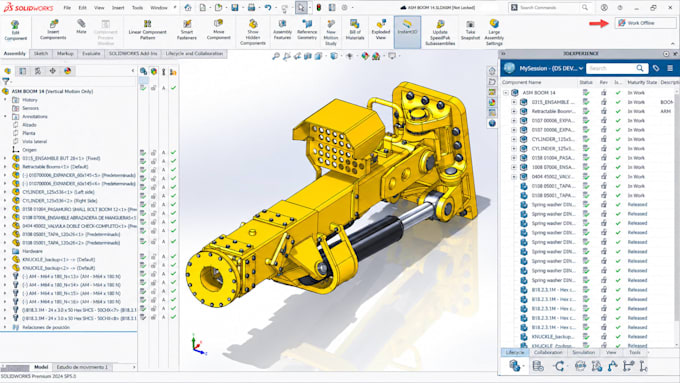Expand the Hardware folder in feature tree
The width and height of the screenshot is (680, 383).
point(5,251)
